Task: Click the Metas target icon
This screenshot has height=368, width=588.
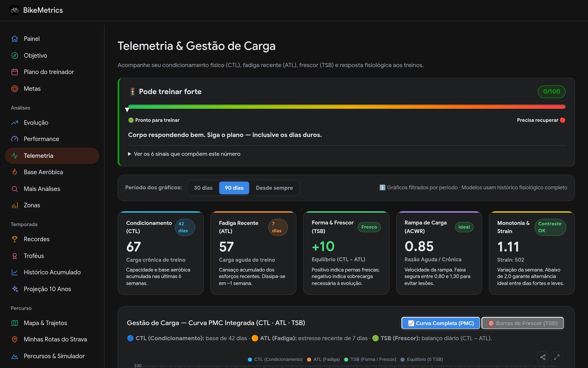Action: coord(15,89)
